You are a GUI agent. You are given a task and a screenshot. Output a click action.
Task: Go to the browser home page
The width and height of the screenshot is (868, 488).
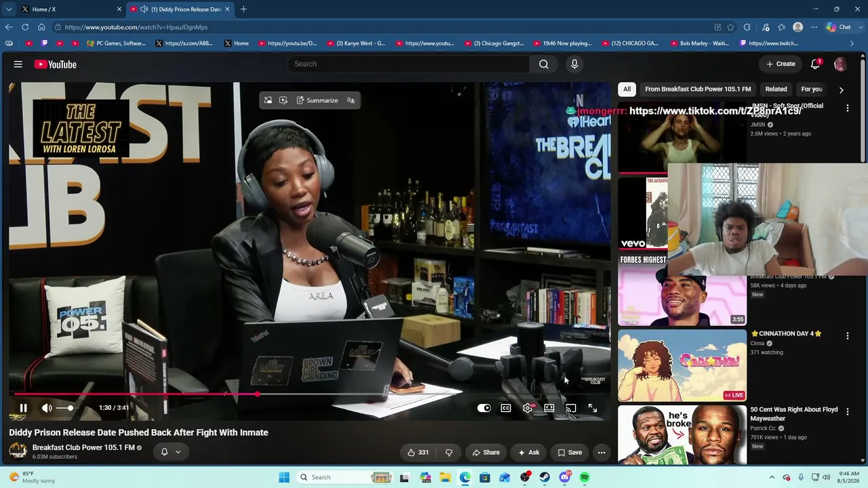[41, 27]
